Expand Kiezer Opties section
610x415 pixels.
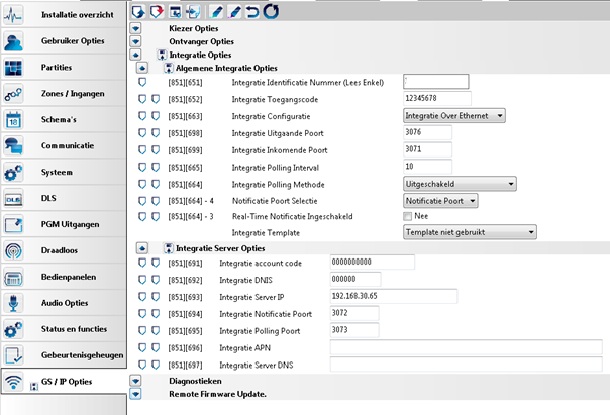135,28
